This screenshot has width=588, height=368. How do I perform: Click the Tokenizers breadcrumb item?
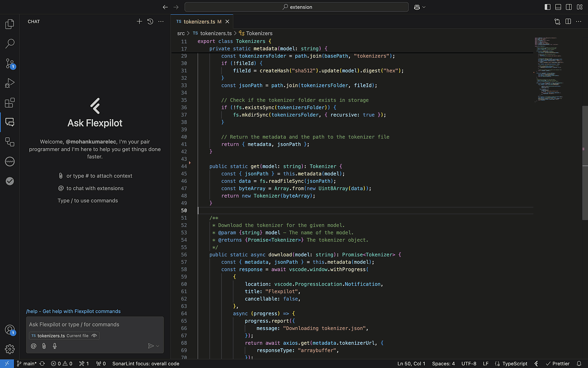tap(259, 33)
